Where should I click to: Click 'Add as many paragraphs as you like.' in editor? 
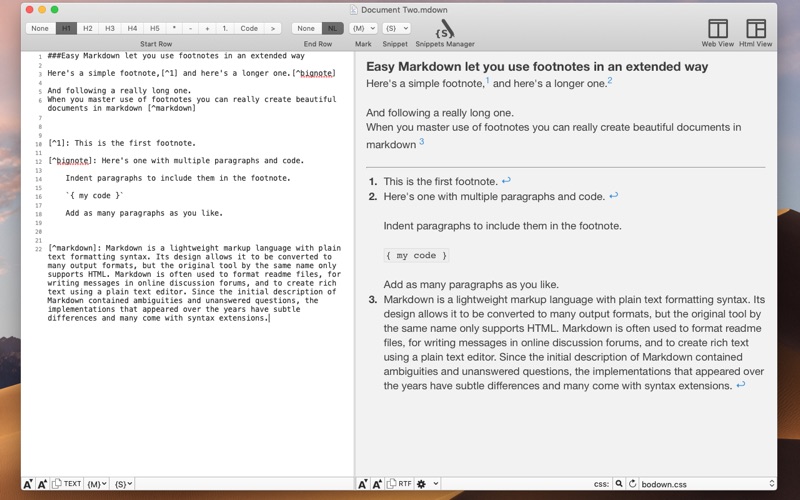tap(144, 213)
